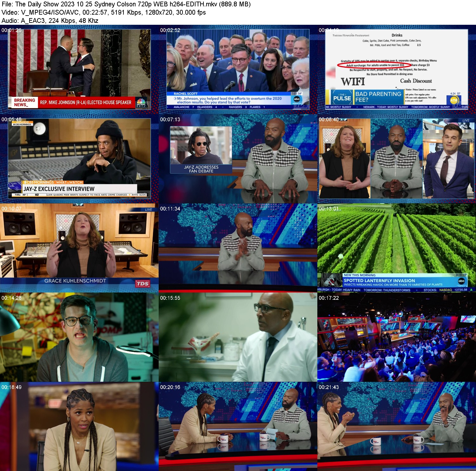Click the thumbnail at timestamp 00:11:34
The image size is (476, 471).
[238, 248]
